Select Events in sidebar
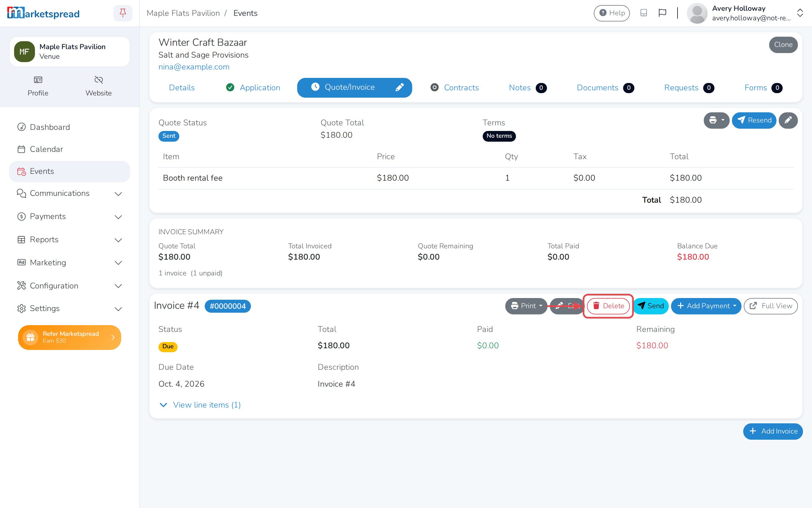The image size is (812, 508). coord(69,171)
